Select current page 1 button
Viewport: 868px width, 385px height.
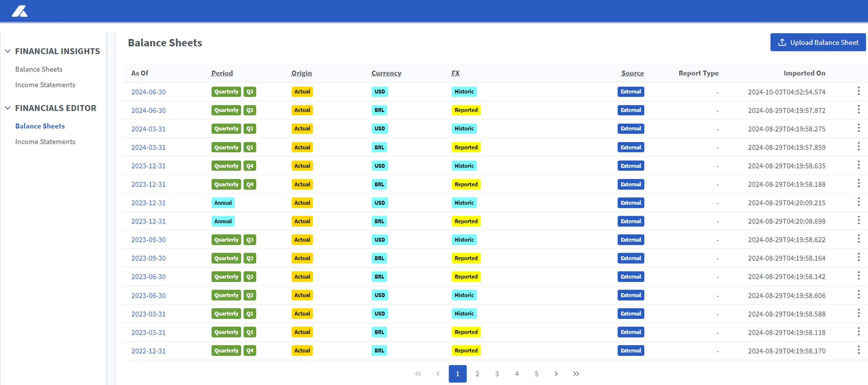pyautogui.click(x=458, y=374)
